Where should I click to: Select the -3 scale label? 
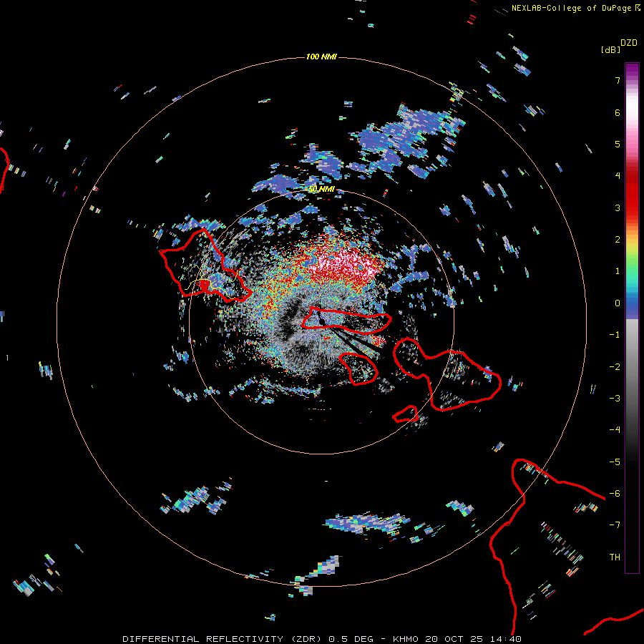pyautogui.click(x=615, y=399)
